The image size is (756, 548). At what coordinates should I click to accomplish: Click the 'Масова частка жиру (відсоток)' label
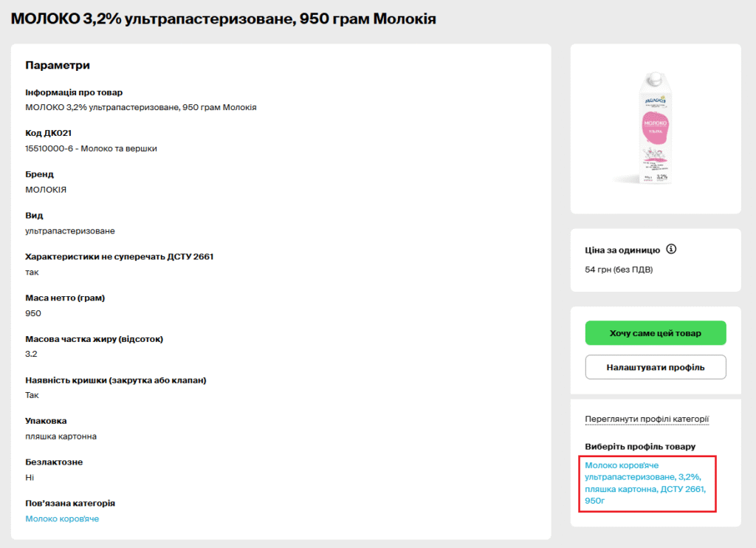(94, 339)
